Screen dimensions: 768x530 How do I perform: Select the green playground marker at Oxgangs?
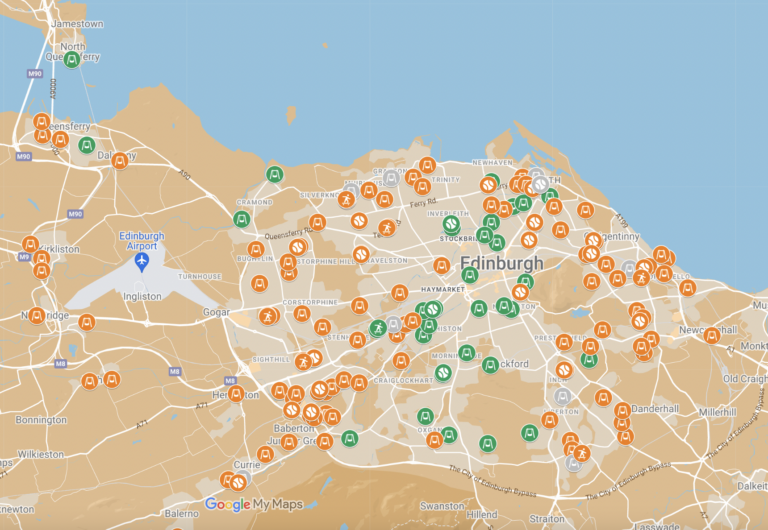[x=425, y=416]
